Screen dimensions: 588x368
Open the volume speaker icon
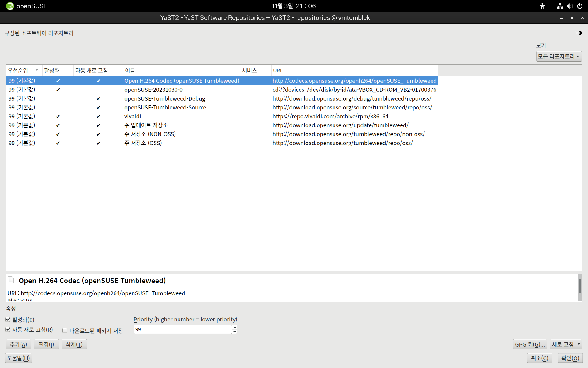point(570,6)
